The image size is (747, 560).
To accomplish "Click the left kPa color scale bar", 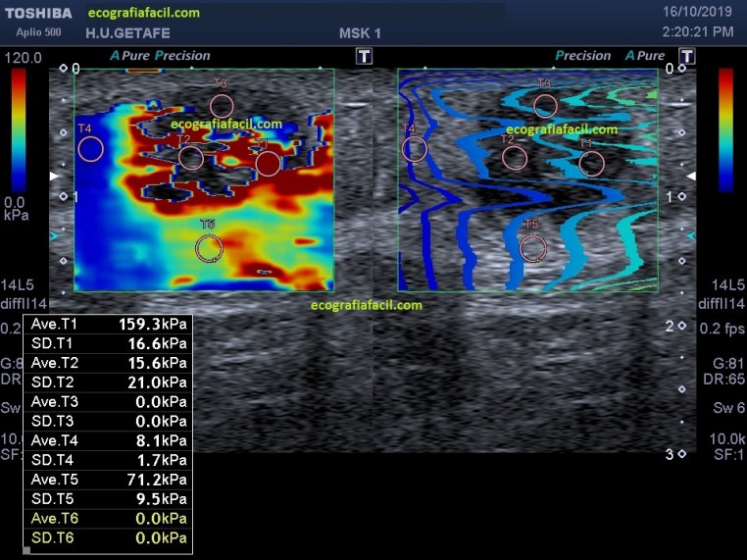I will [20, 129].
